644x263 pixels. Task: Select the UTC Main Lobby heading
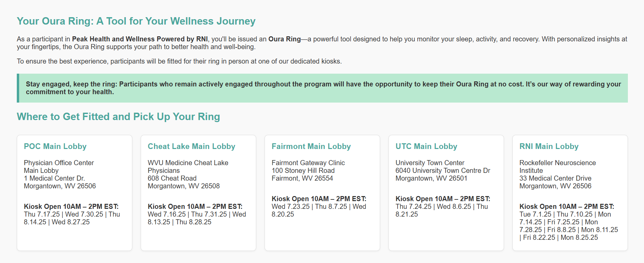[426, 146]
